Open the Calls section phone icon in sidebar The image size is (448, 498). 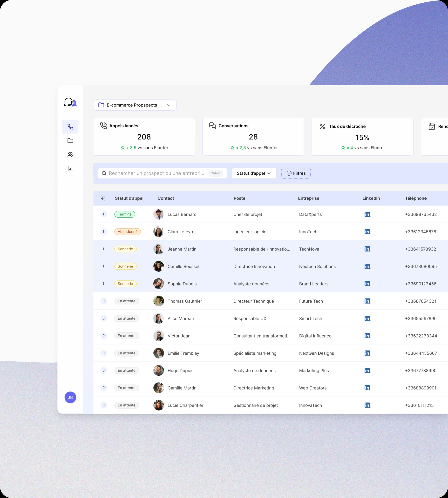click(70, 127)
